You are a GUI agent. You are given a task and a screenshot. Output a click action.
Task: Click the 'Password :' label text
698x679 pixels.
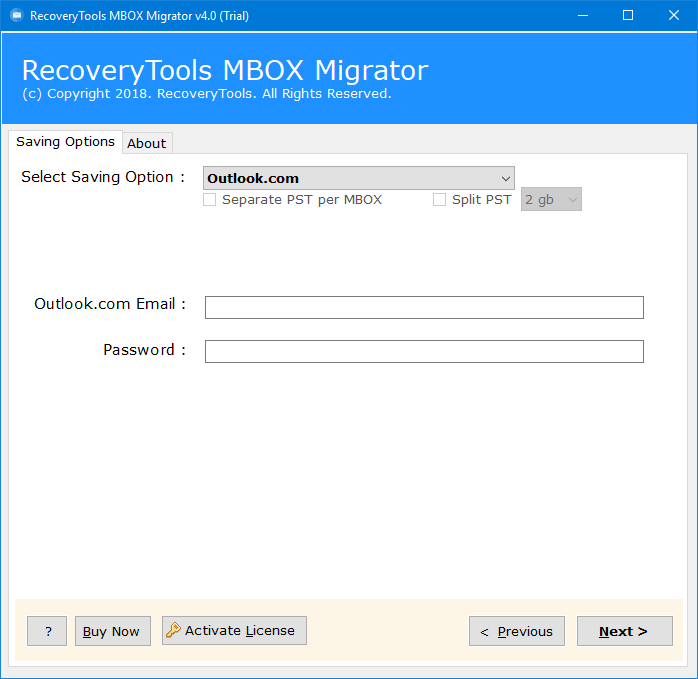click(x=145, y=350)
